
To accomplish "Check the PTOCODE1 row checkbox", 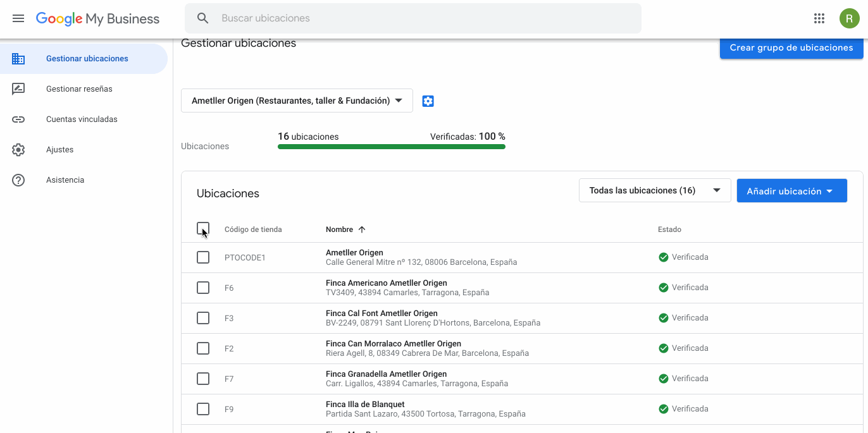I will coord(203,257).
